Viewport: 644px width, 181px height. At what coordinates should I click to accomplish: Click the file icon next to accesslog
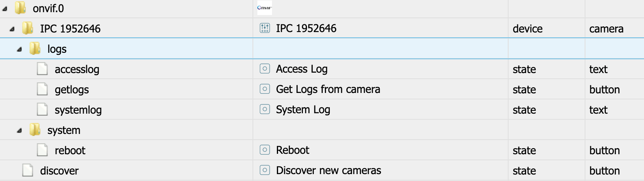(42, 69)
